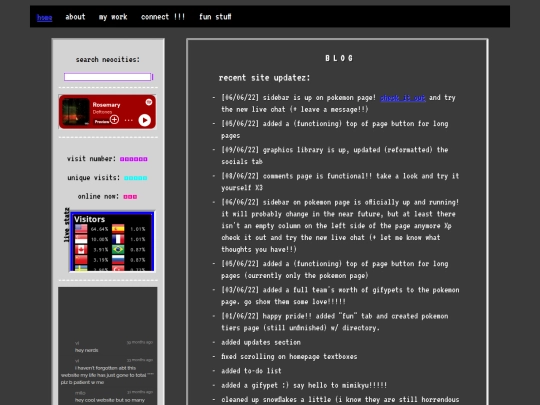Click the red-and-white flag beside 10.00%

81,239
